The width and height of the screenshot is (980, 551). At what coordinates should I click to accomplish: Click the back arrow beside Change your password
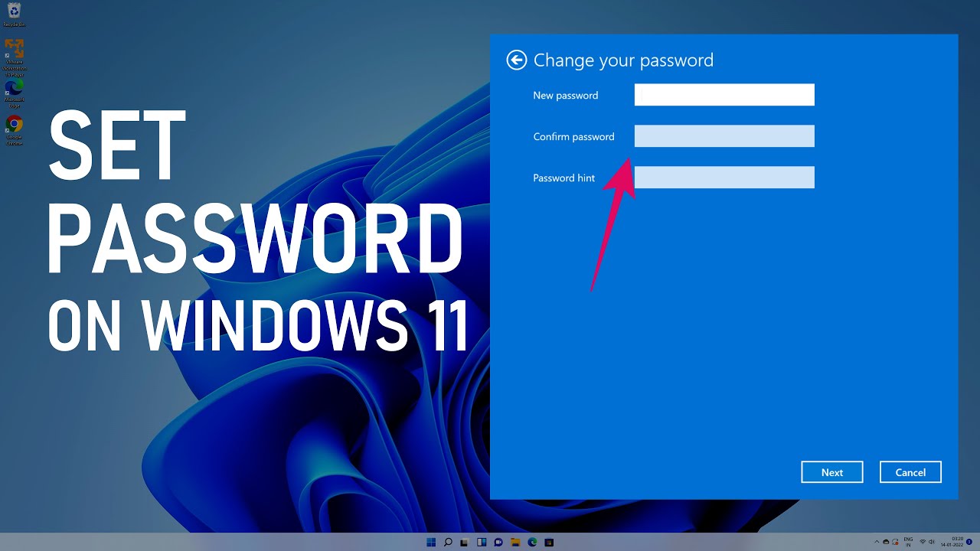517,60
